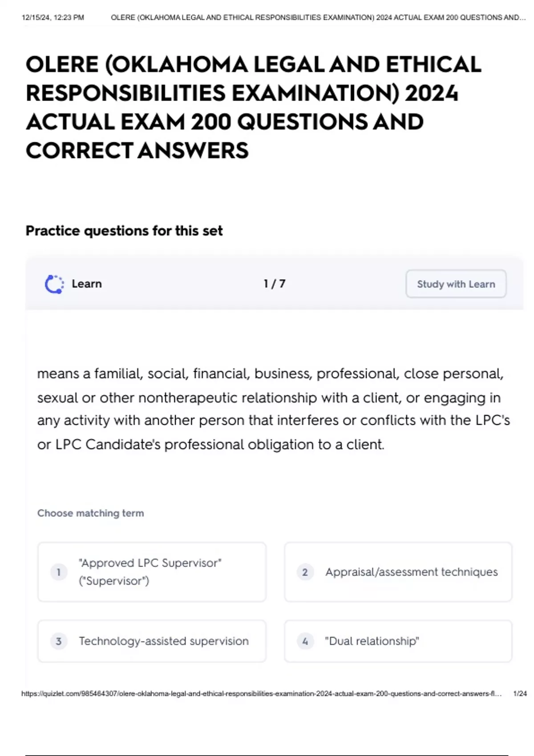The width and height of the screenshot is (534, 756).
Task: Click the 1 / 7 question counter
Action: click(x=274, y=284)
